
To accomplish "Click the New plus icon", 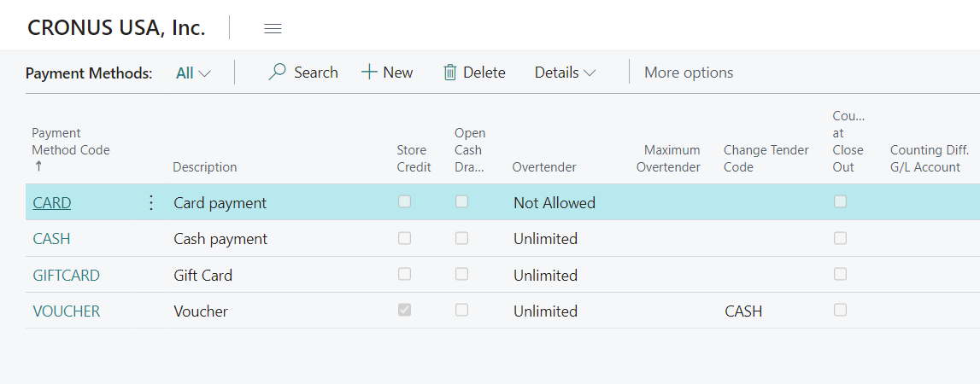I will 369,73.
